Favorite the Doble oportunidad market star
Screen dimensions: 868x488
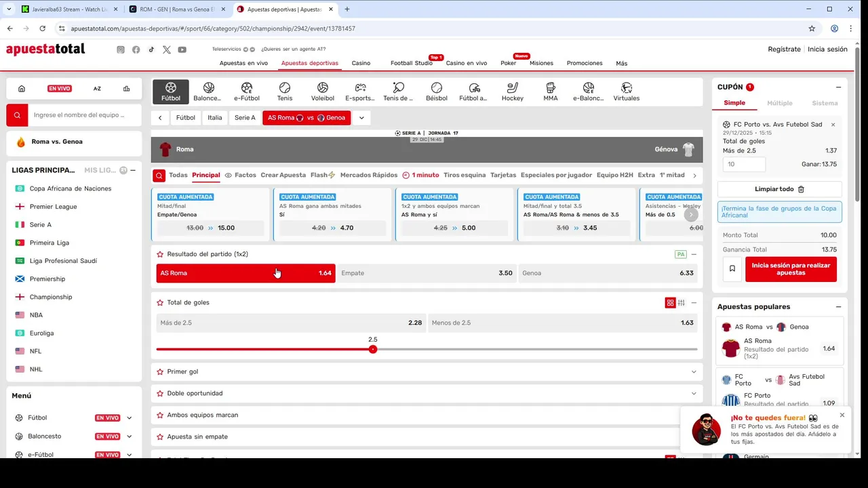point(160,394)
